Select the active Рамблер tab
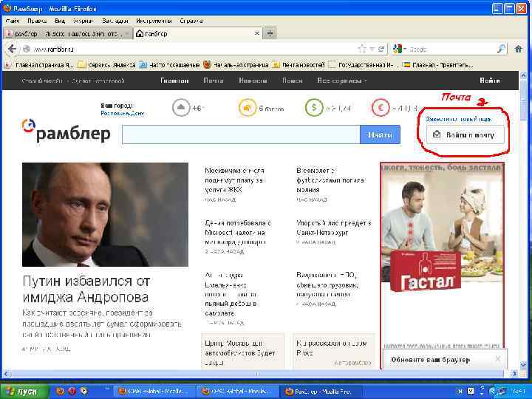 pos(197,33)
